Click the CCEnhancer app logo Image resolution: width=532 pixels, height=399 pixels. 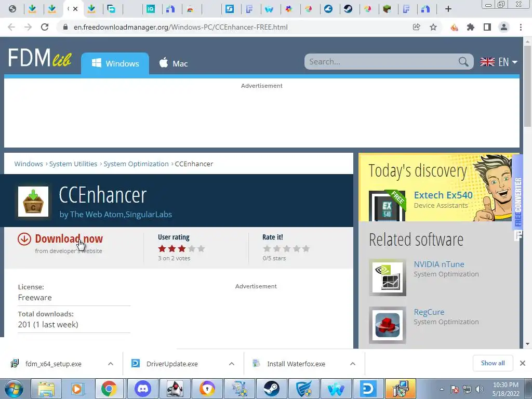[x=33, y=202]
